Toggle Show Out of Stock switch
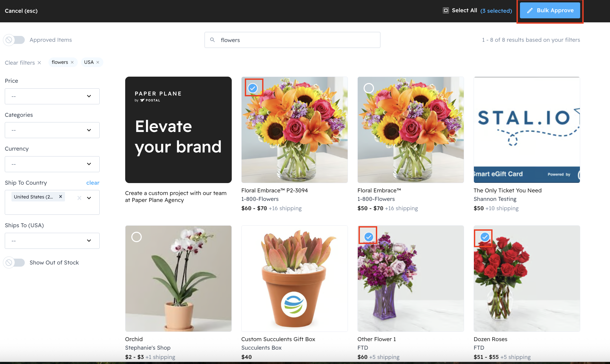This screenshot has height=364, width=610. point(14,263)
